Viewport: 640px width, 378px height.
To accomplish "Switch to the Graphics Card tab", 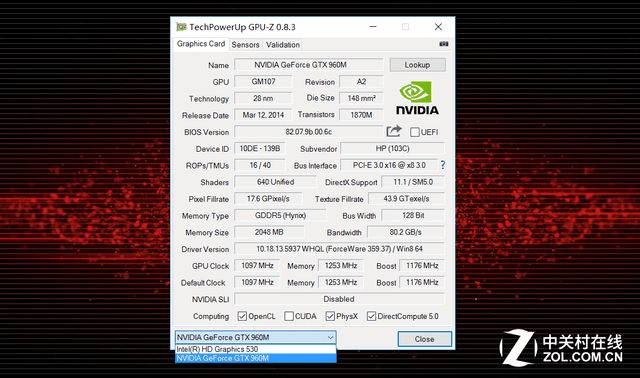I will pyautogui.click(x=201, y=44).
